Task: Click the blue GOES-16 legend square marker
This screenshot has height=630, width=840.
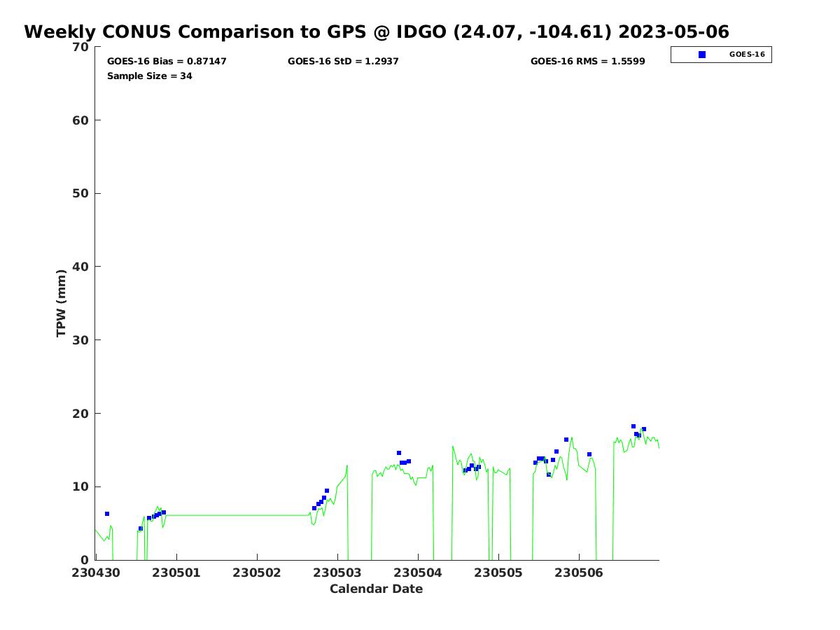Action: [x=702, y=55]
